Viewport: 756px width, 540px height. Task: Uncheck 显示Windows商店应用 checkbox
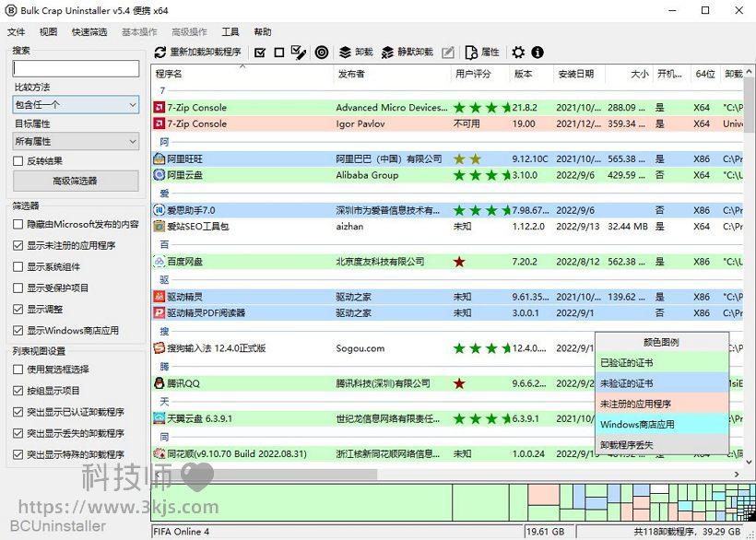tap(18, 331)
